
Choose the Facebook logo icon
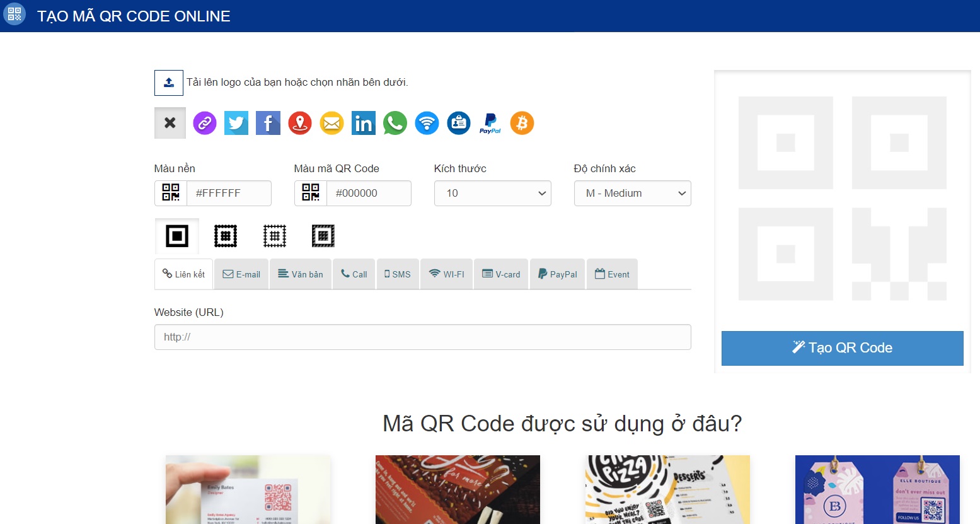(x=268, y=123)
